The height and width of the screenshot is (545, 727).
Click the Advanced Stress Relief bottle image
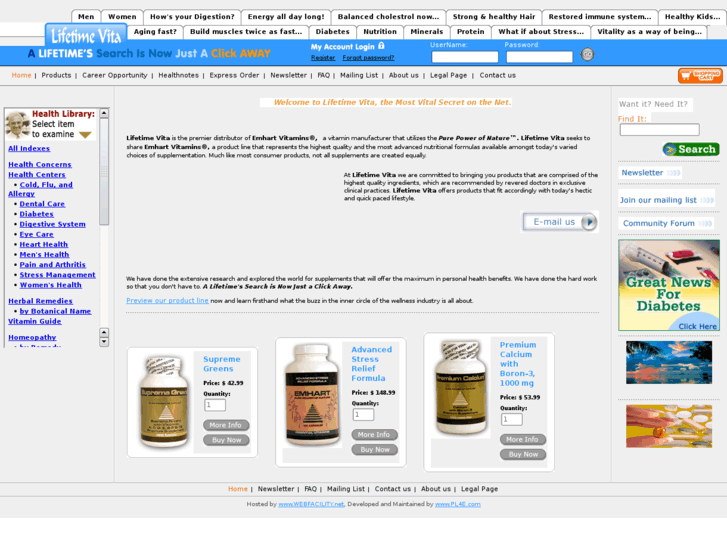[312, 395]
